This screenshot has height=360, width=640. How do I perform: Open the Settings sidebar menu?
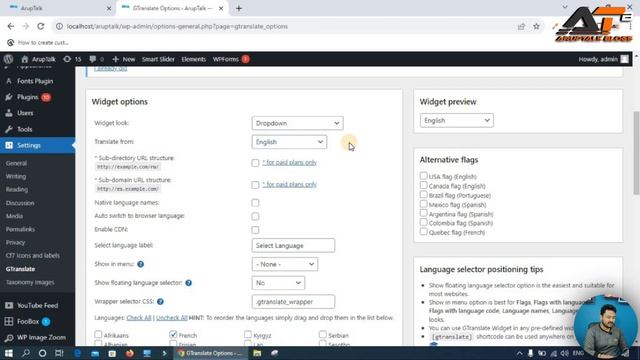[x=29, y=145]
